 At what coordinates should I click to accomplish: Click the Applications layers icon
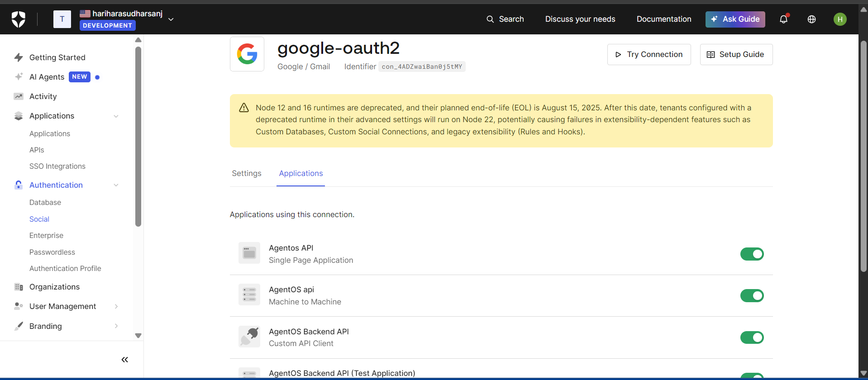(19, 116)
